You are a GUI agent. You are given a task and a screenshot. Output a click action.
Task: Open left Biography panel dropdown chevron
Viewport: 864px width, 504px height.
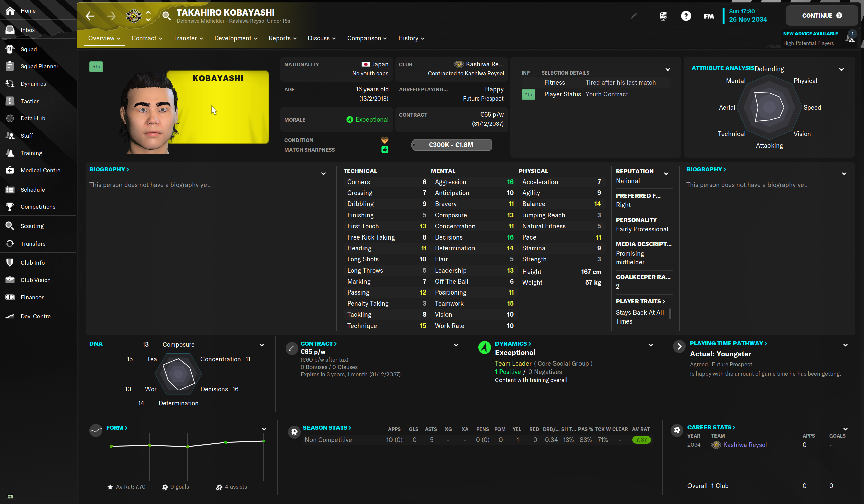[x=323, y=174]
